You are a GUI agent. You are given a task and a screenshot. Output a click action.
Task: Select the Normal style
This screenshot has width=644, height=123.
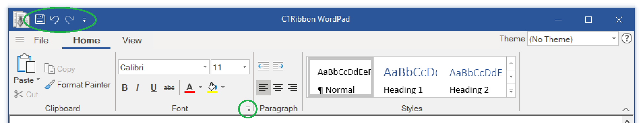coord(341,77)
